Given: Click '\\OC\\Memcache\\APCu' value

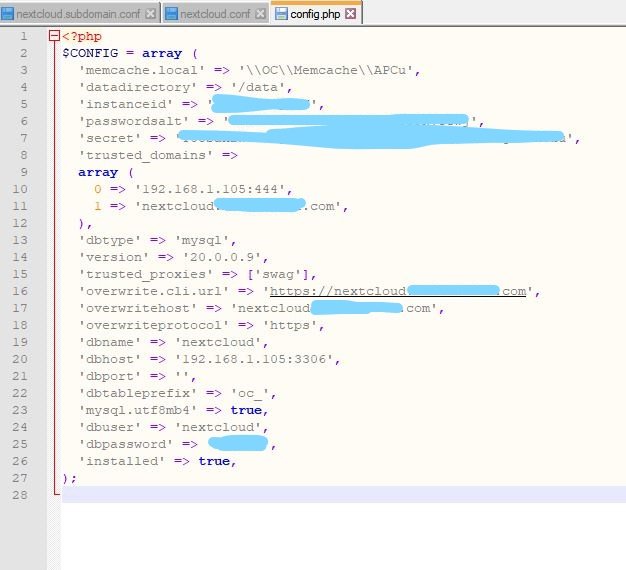Looking at the screenshot, I should pyautogui.click(x=326, y=70).
